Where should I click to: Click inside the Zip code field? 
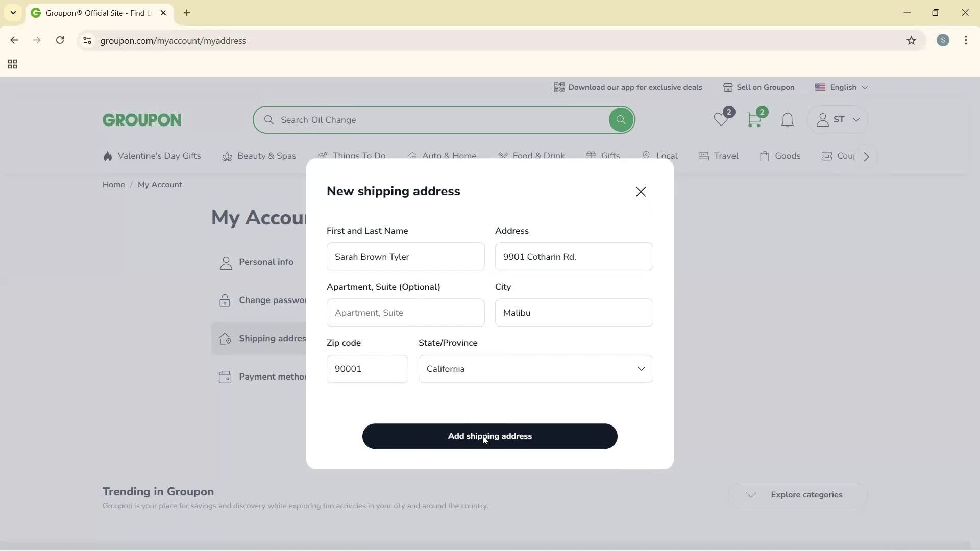click(x=367, y=368)
